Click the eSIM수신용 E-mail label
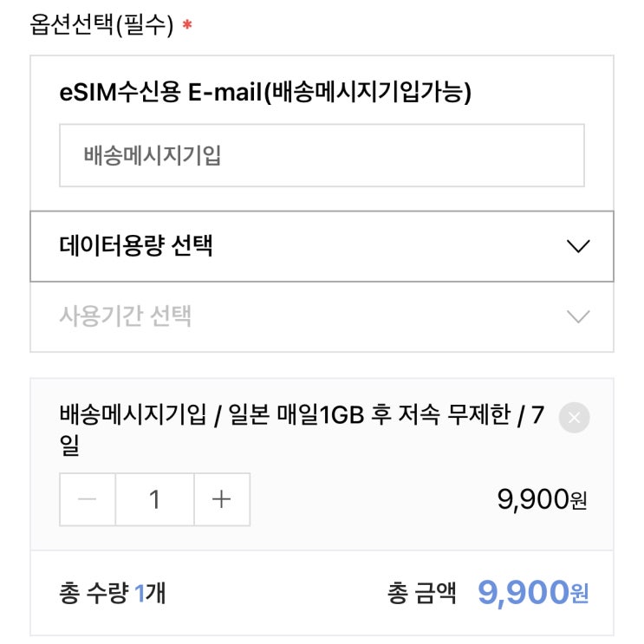 [265, 93]
